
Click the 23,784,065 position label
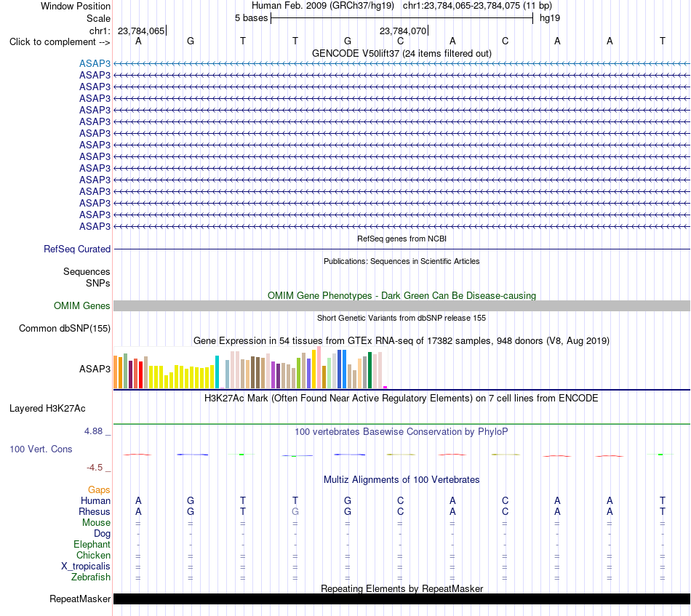click(x=141, y=31)
